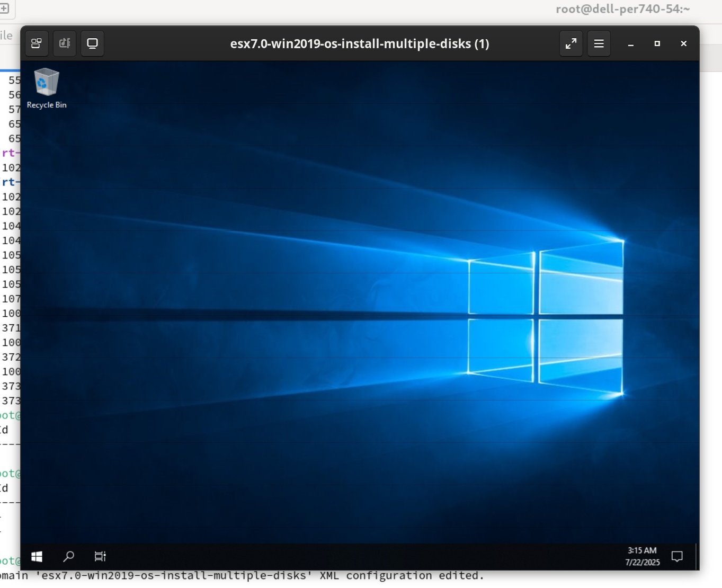722x588 pixels.
Task: Click the viewer title esx7.0-win2019-os-install-multiple-disks (1)
Action: coord(360,44)
